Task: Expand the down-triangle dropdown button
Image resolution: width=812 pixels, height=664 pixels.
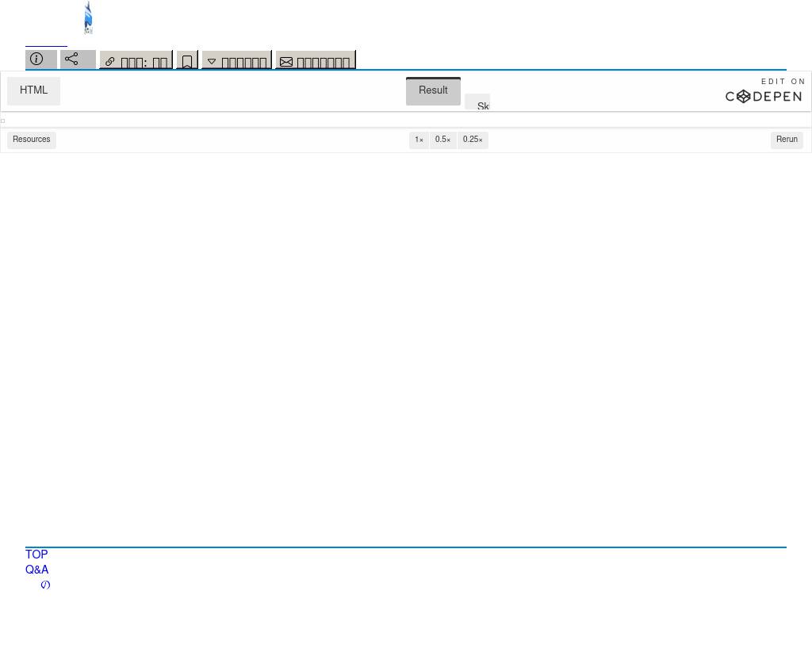Action: click(x=236, y=61)
